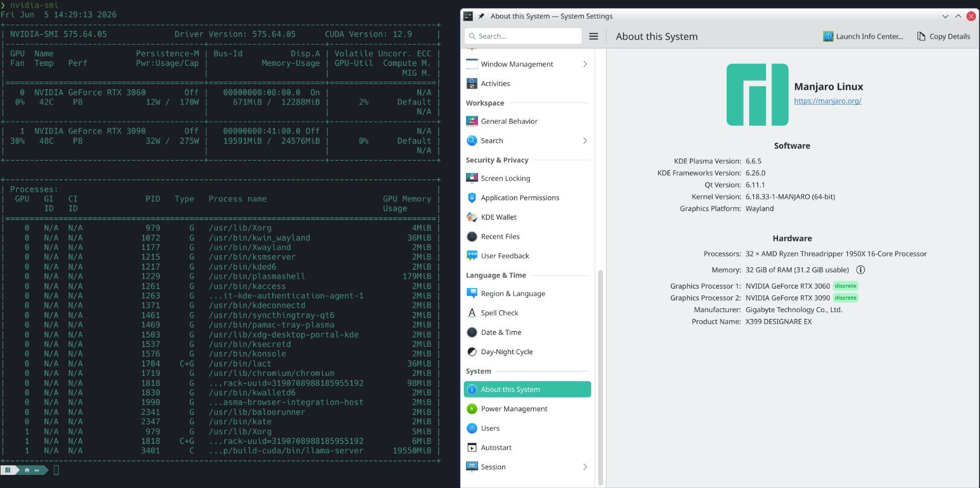Click the KDE Plasma Version 6.6.5 value
The height and width of the screenshot is (488, 980).
754,161
